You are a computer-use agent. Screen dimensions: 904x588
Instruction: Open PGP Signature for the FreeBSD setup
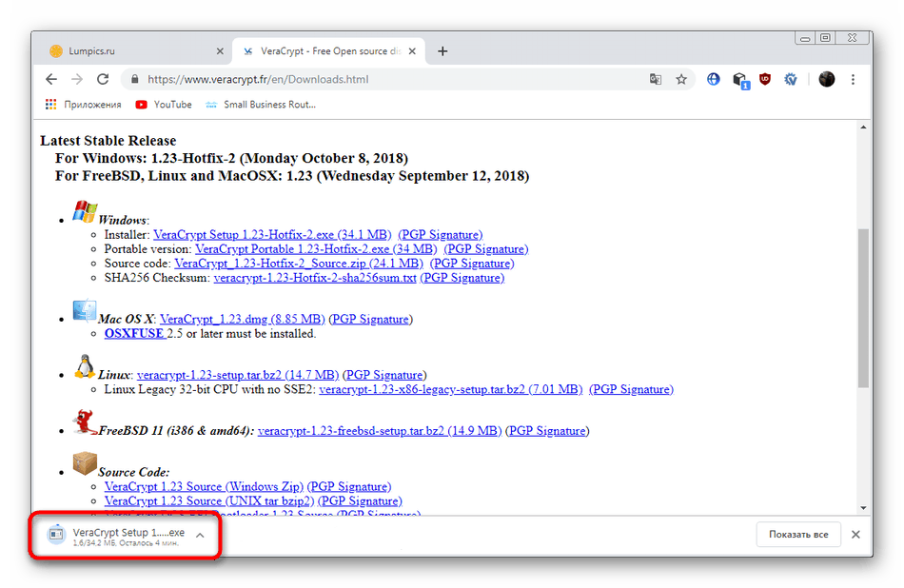tap(547, 431)
